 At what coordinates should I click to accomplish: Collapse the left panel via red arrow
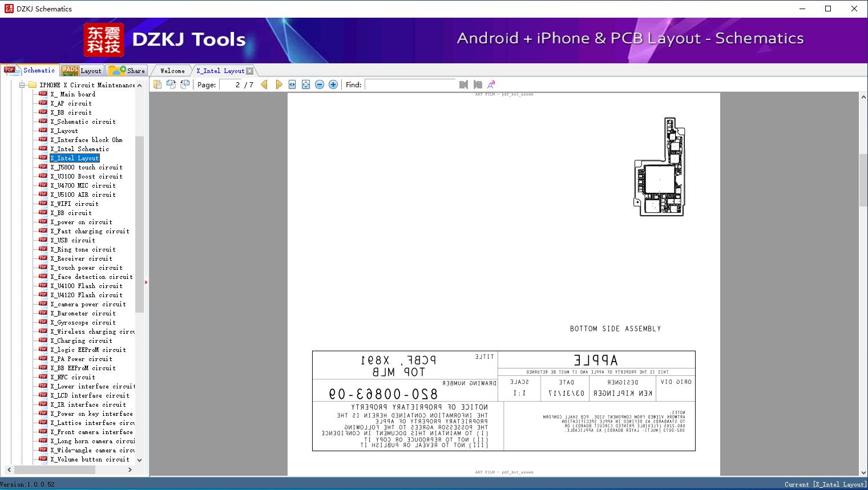(x=146, y=282)
